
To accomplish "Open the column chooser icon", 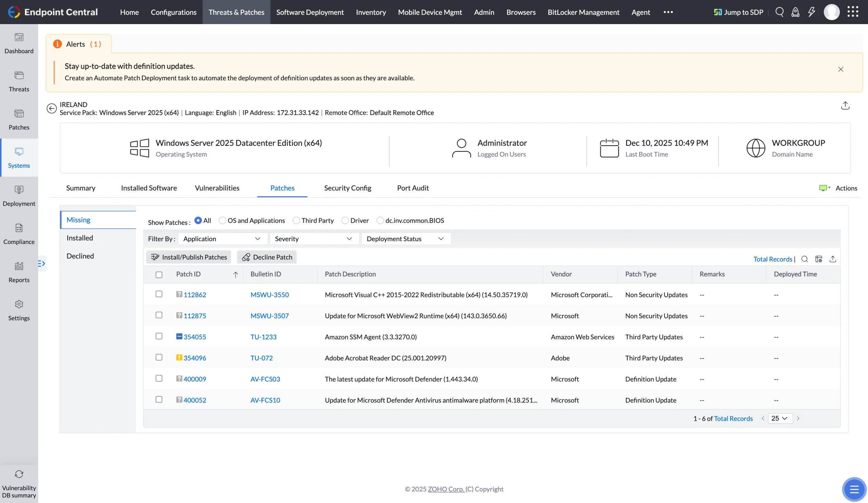I will point(819,259).
